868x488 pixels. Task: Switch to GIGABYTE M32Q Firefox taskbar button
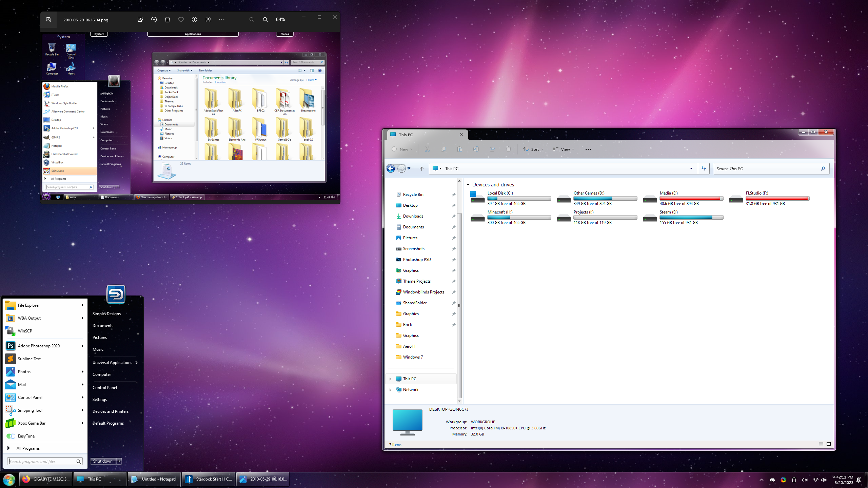tap(46, 479)
